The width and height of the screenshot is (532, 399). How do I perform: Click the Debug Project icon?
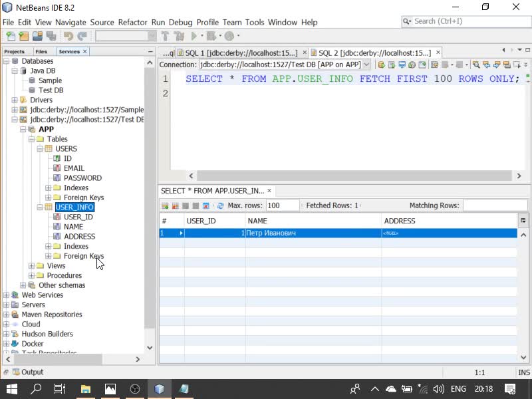211,36
